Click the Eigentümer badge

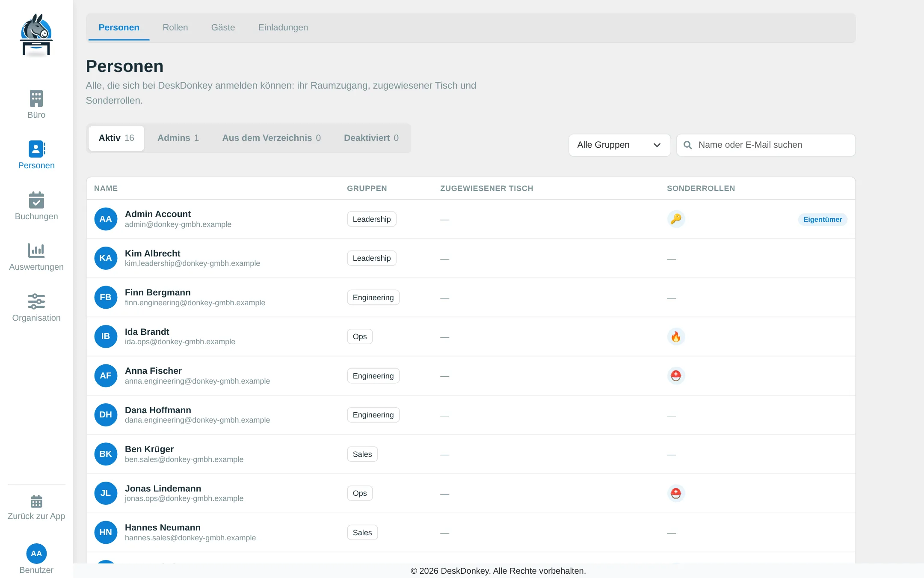822,220
